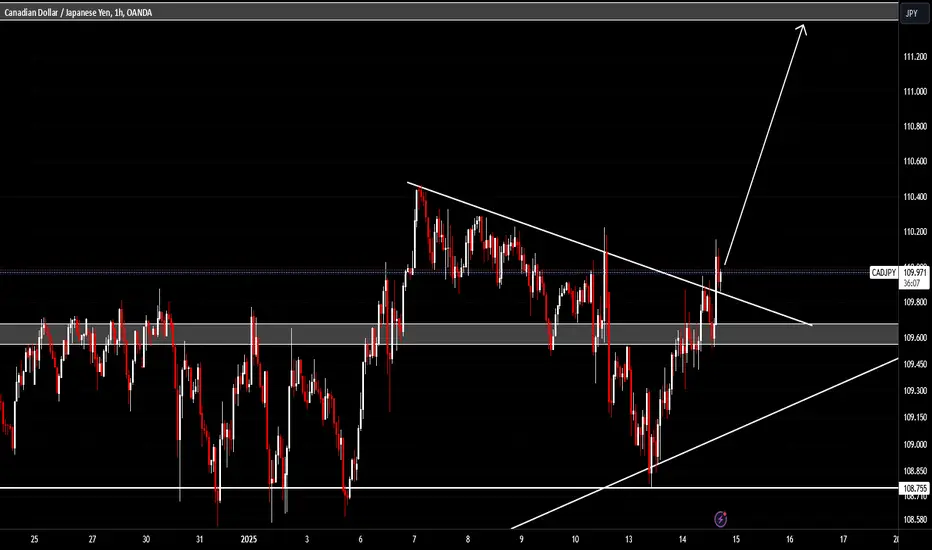Viewport: 932px width, 550px height.
Task: Select the 108.755 horizontal line price label
Action: click(x=915, y=488)
